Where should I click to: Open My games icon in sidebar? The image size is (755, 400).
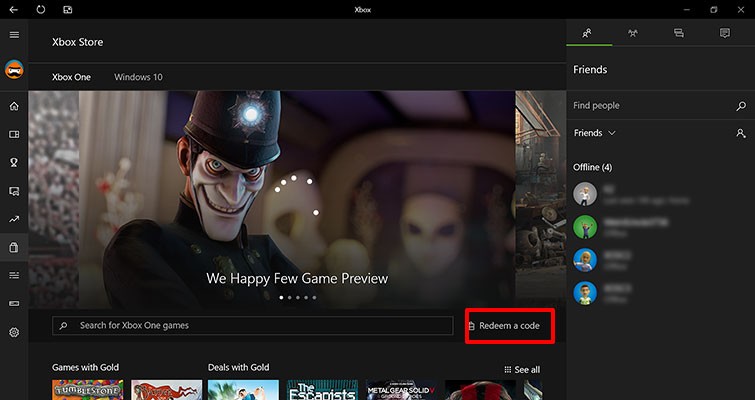click(14, 134)
